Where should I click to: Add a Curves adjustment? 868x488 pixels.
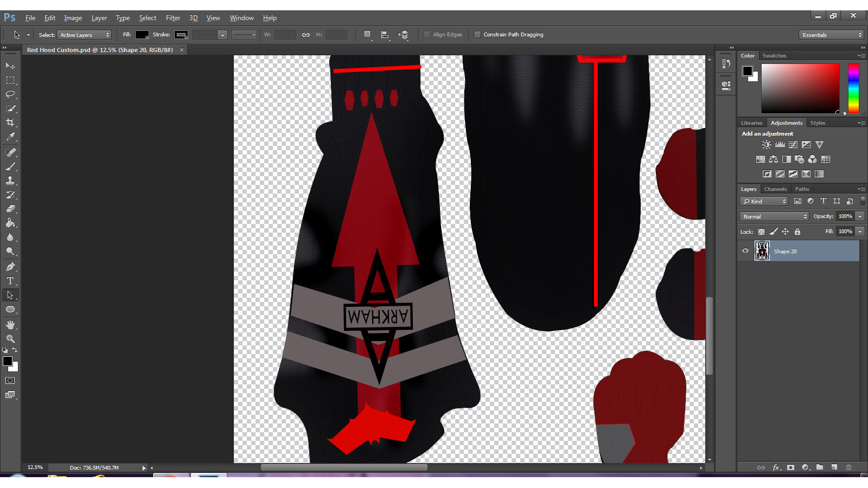(x=793, y=145)
